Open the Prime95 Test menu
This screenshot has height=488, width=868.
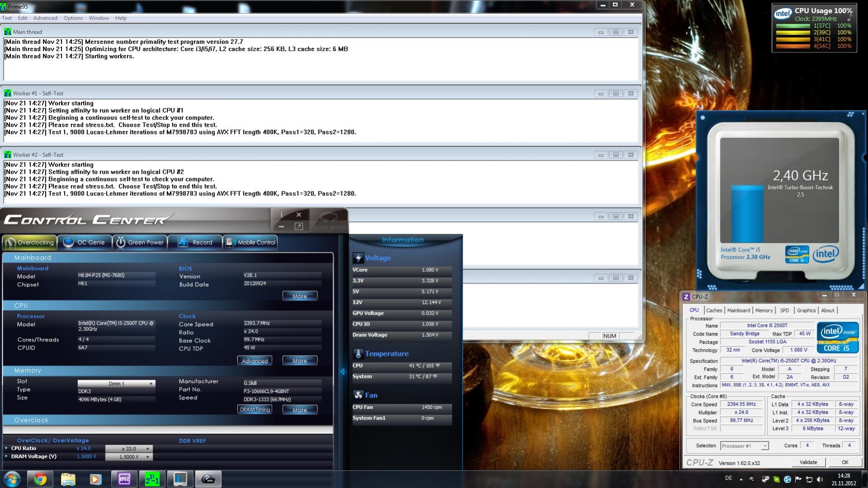coord(7,18)
